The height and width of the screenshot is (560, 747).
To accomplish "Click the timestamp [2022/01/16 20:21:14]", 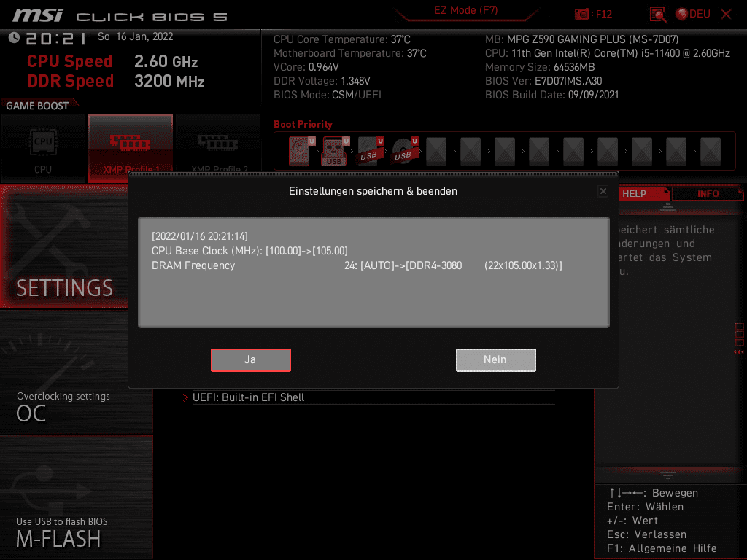I will click(x=200, y=236).
